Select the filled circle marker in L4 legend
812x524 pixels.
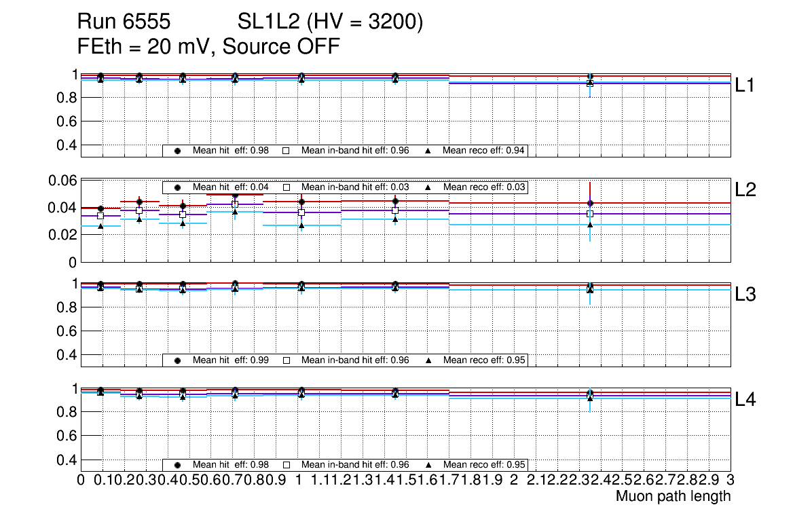[178, 465]
